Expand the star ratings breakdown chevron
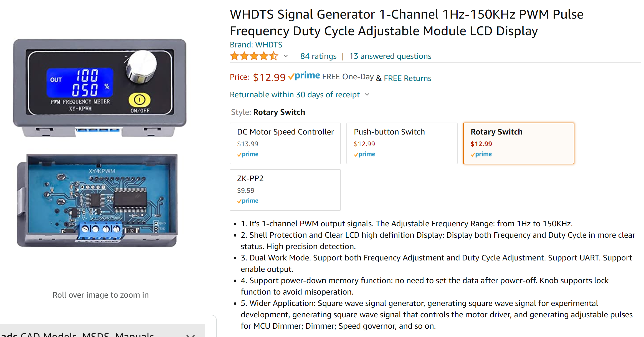This screenshot has height=337, width=644. 286,56
